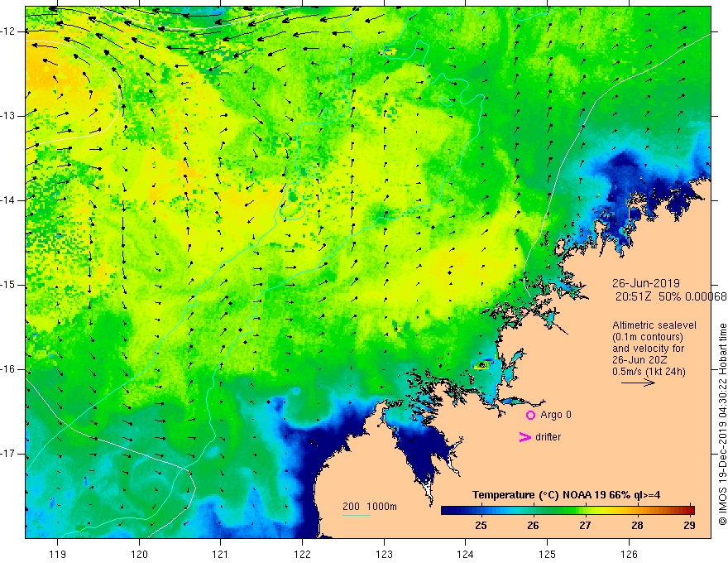Click the 200 1000m depth label
This screenshot has height=563, width=728.
[370, 507]
